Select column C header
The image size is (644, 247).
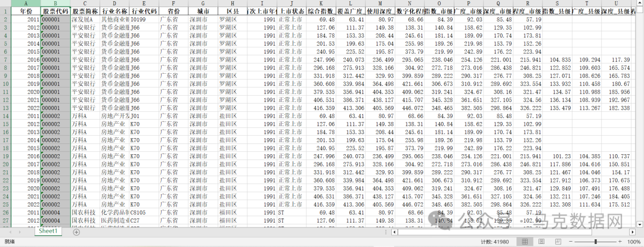click(85, 3)
